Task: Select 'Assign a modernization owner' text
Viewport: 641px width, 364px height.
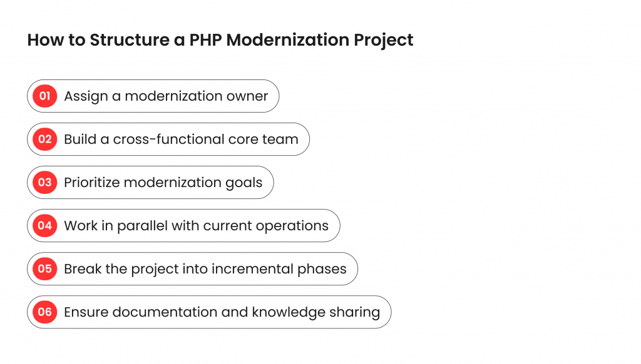Action: click(x=166, y=96)
